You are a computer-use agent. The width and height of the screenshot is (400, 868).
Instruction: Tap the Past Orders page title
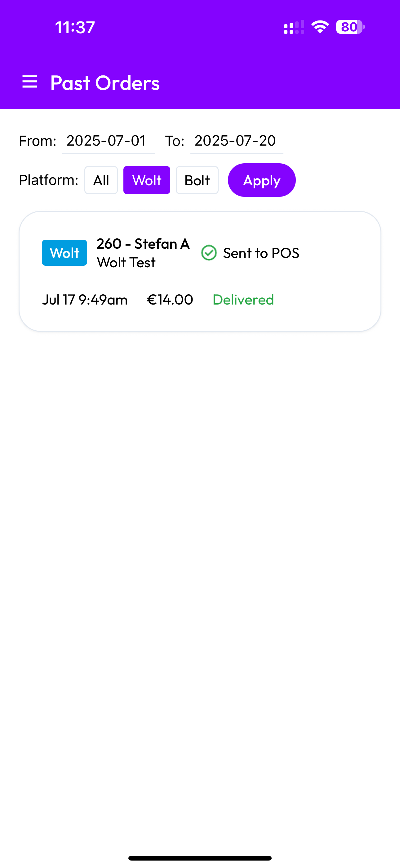click(105, 83)
